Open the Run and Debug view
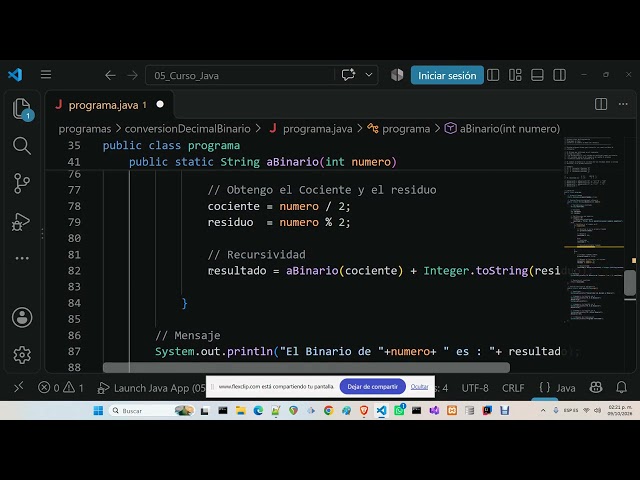The width and height of the screenshot is (640, 480). tap(21, 222)
